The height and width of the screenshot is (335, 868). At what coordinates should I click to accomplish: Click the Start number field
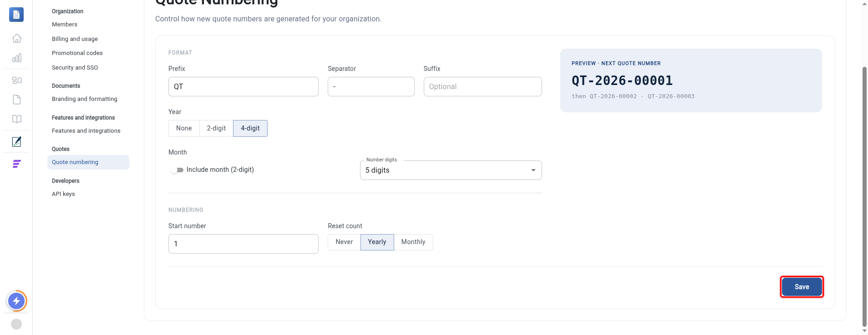[x=244, y=244]
